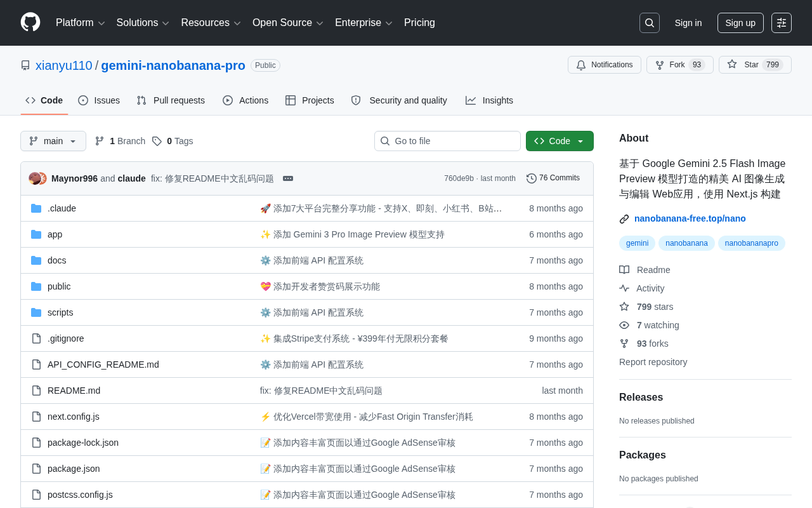Screen dimensions: 812x508
Task: Open the gemini-nanobanana-pro repository link
Action: (x=173, y=65)
